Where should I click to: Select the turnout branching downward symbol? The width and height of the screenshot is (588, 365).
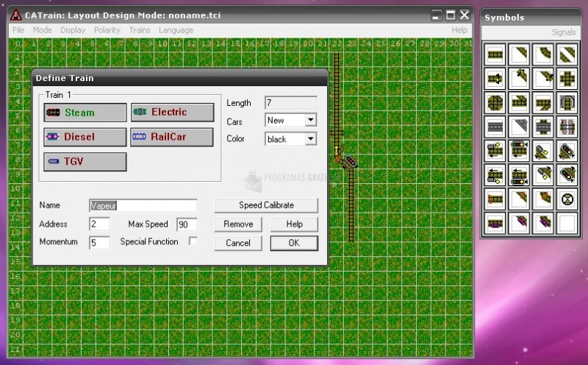543,102
